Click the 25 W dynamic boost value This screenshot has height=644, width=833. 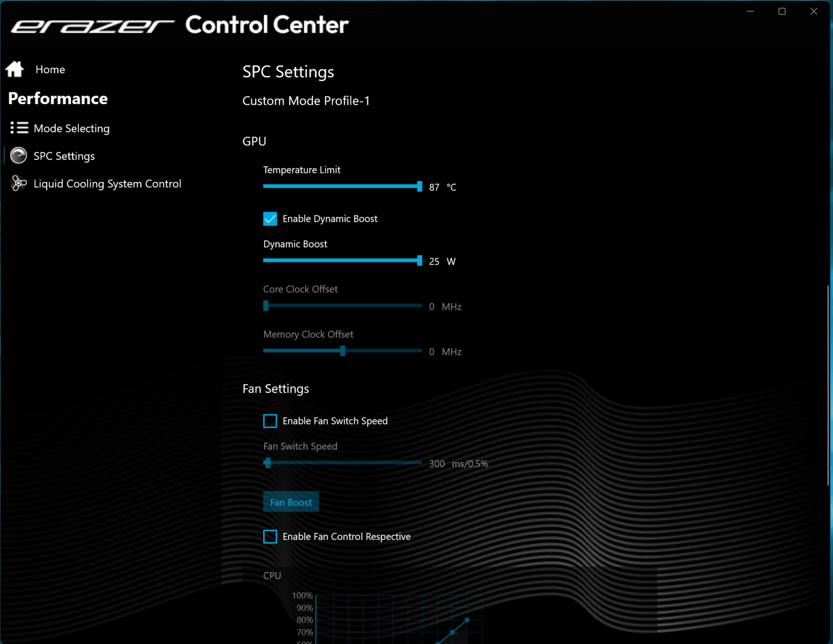442,261
